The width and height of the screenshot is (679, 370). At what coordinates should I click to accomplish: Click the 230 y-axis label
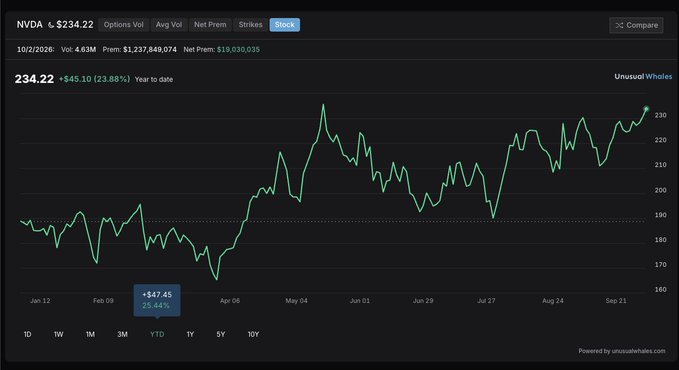click(x=660, y=115)
